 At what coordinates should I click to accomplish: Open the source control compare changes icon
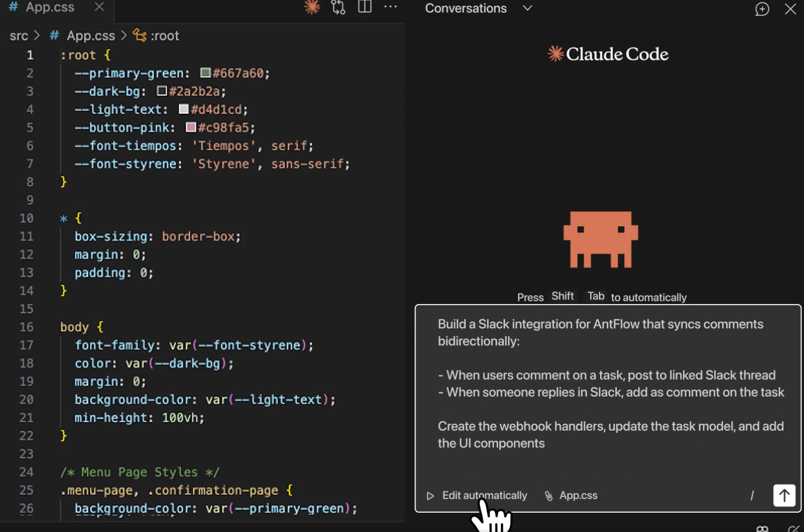pyautogui.click(x=338, y=7)
